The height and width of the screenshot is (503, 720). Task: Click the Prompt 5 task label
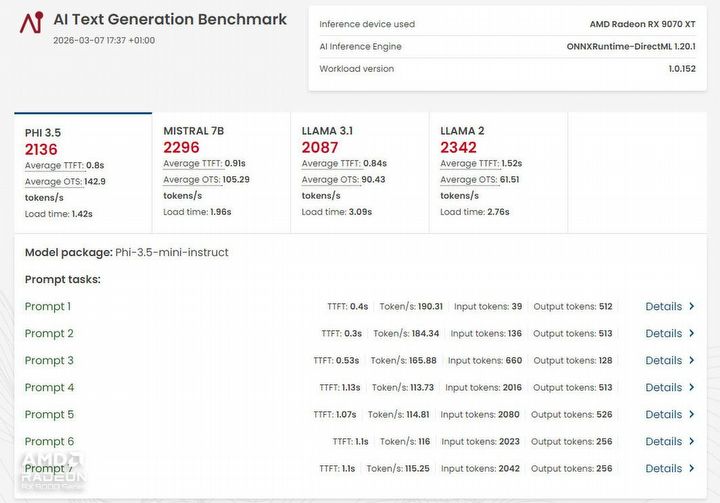(49, 415)
